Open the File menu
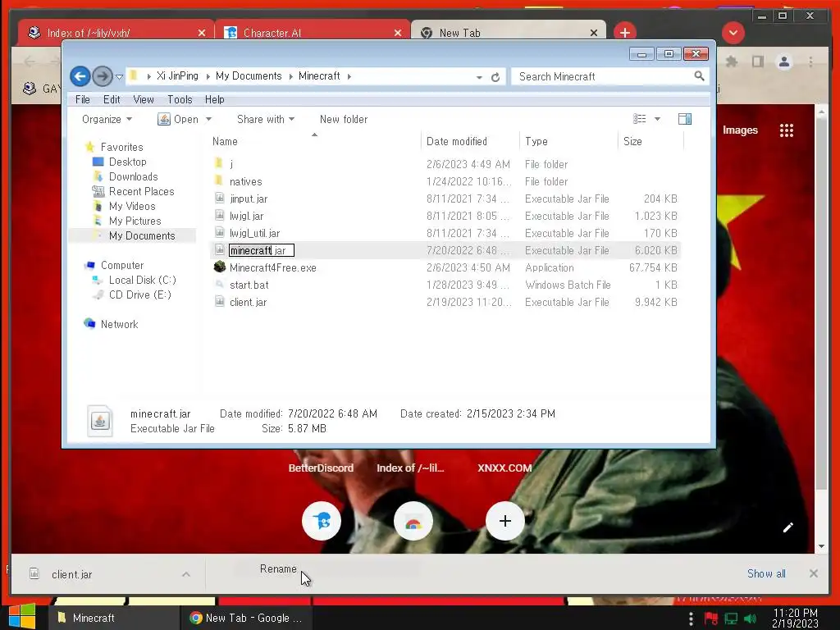840x630 pixels. coord(83,99)
